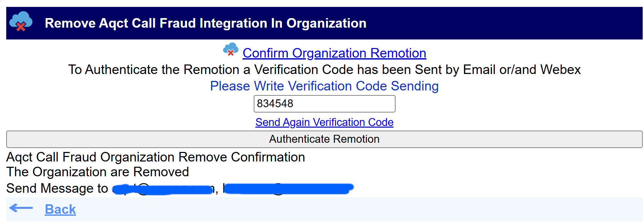
Task: Click the gray Authenticate Remotion bar
Action: click(x=324, y=139)
